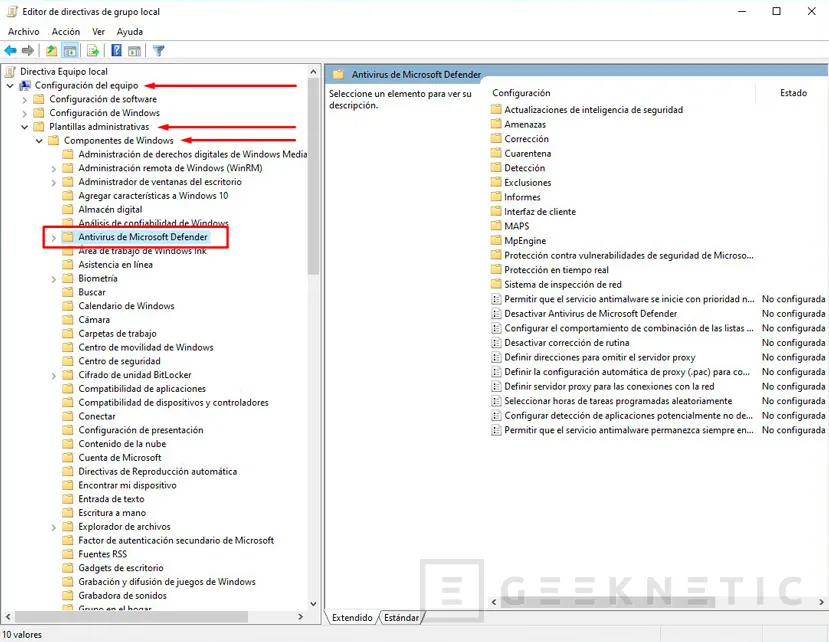Open the Help toolbar icon
Viewport: 829px width, 642px height.
pyautogui.click(x=116, y=51)
